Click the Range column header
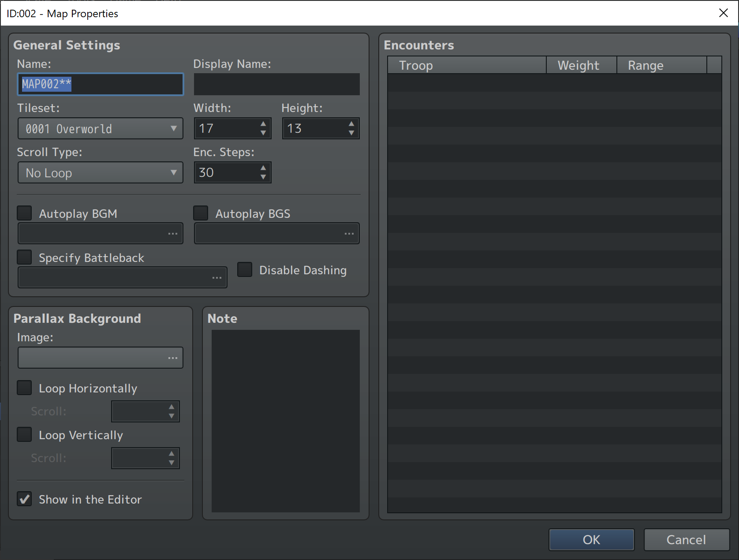This screenshot has width=739, height=560. point(662,65)
